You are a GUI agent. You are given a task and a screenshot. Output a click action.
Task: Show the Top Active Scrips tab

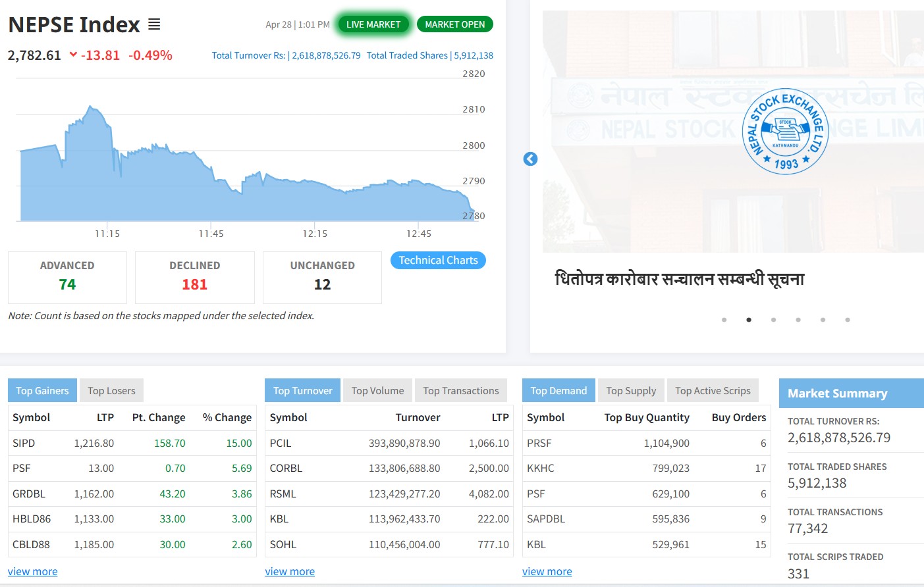[713, 391]
